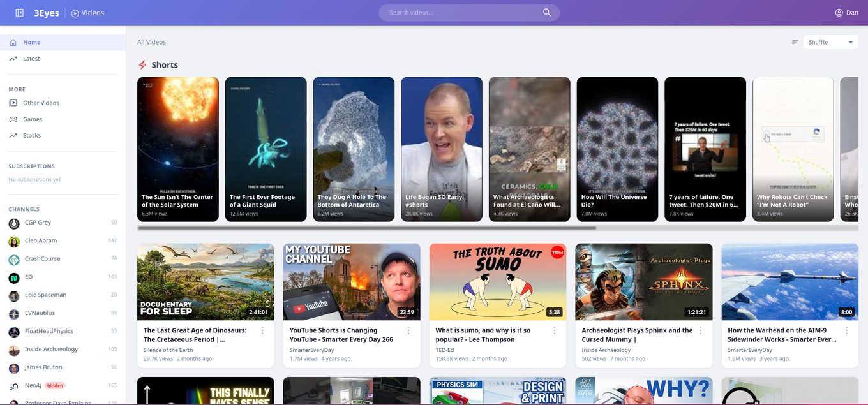
Task: Click the EO channel avatar
Action: 14,277
